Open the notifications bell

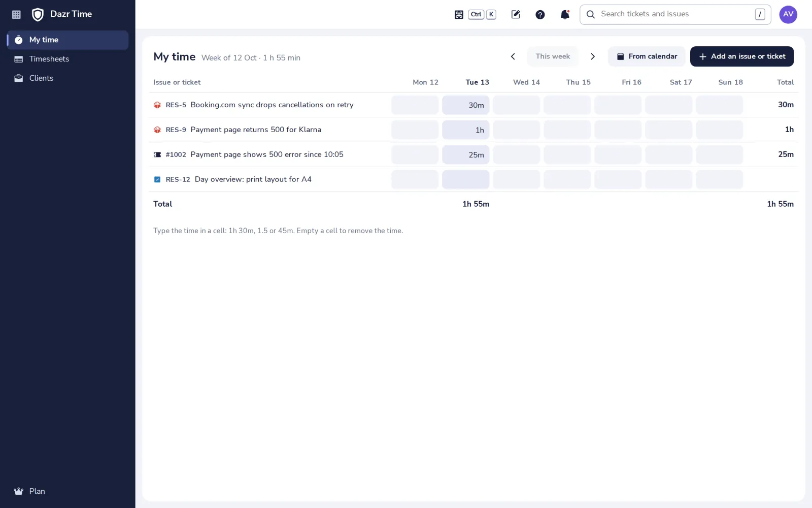tap(565, 15)
